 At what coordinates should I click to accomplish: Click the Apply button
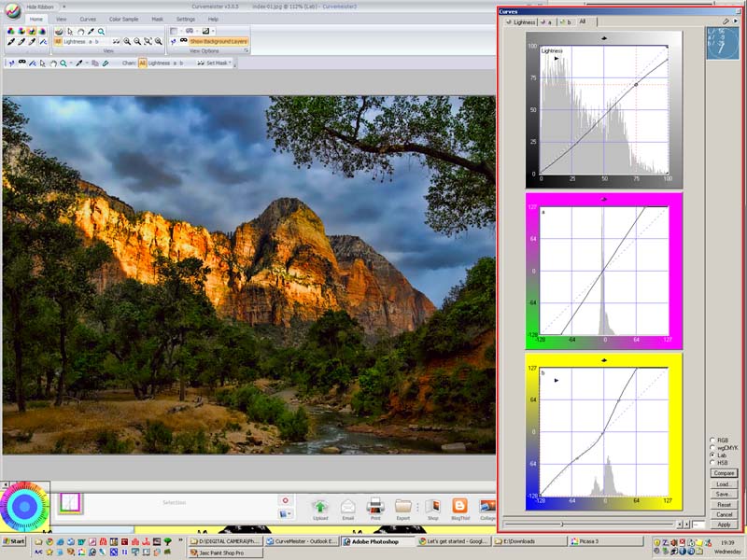pos(724,525)
